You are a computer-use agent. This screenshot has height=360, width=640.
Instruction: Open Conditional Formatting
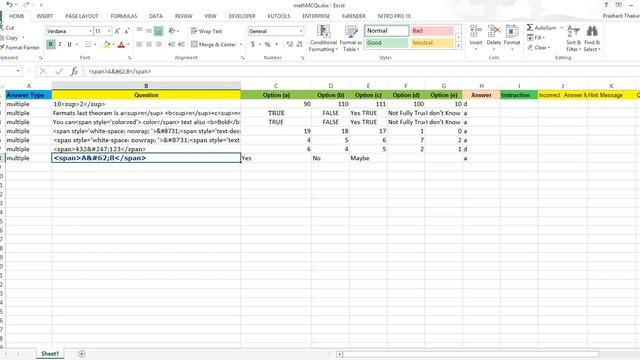pyautogui.click(x=323, y=38)
